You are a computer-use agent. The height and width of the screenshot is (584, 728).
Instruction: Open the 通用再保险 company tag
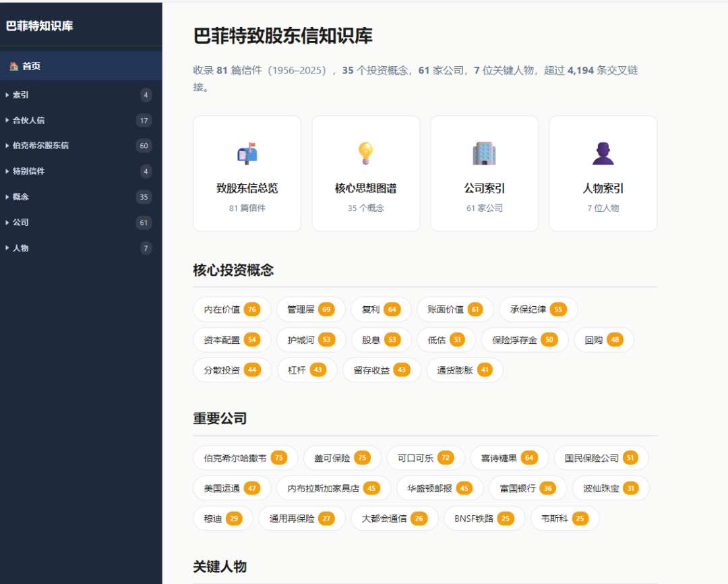302,518
